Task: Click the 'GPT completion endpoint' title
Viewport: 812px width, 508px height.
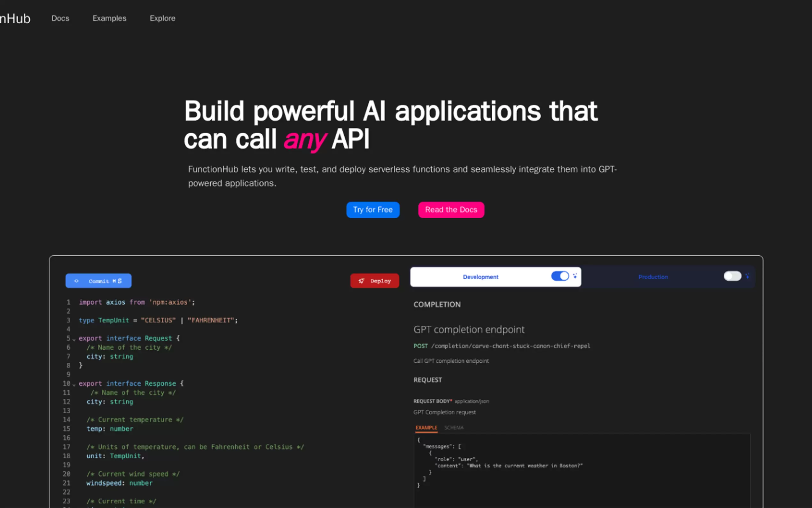Action: [469, 329]
